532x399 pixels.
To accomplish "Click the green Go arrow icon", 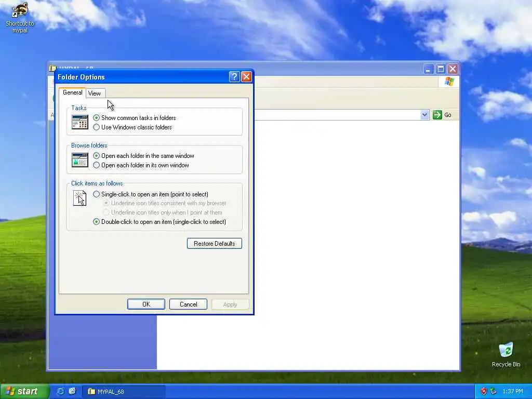I will click(x=437, y=115).
